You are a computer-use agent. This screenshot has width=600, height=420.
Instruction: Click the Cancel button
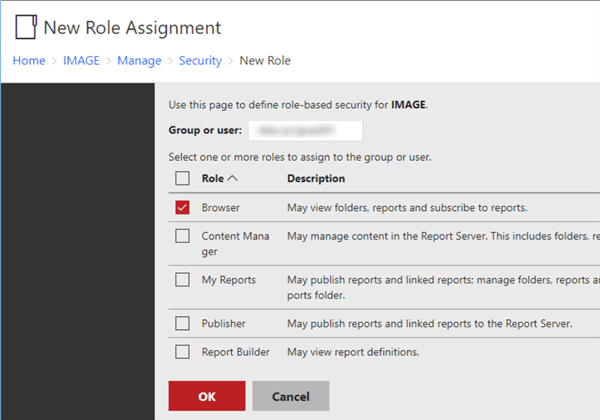(291, 396)
